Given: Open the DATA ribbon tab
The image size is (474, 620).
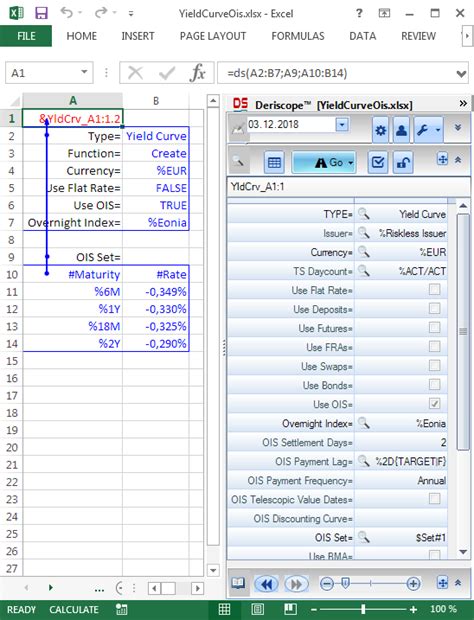Looking at the screenshot, I should coord(363,36).
